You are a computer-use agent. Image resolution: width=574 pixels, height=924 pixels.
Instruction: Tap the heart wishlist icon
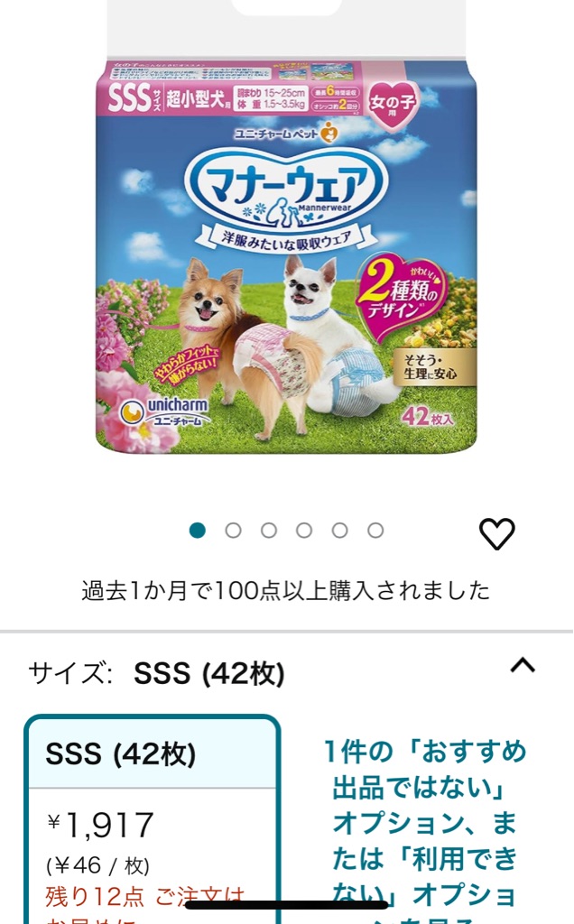(496, 533)
